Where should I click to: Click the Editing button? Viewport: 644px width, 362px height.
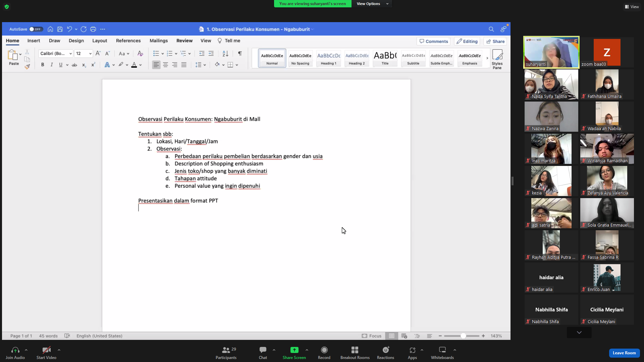[467, 41]
